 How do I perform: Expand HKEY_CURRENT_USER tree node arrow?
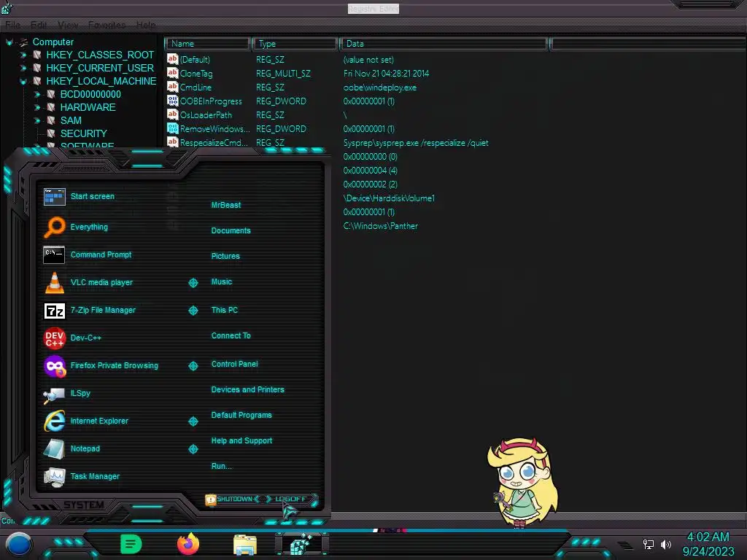(23, 68)
